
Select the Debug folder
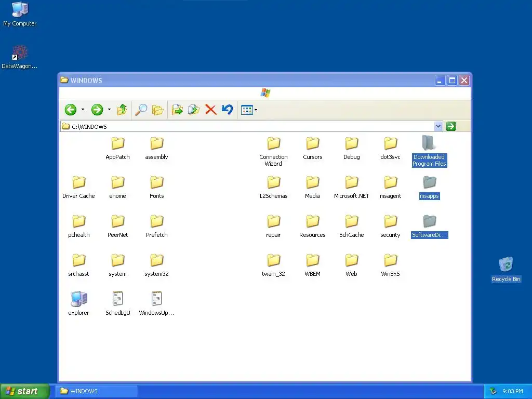(x=352, y=148)
